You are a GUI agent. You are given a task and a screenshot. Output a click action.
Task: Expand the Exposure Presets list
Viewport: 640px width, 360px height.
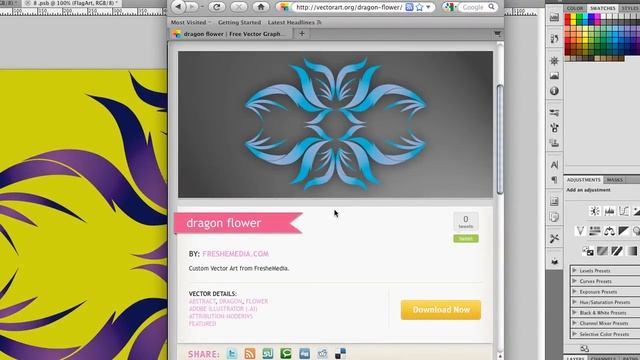[x=575, y=292]
